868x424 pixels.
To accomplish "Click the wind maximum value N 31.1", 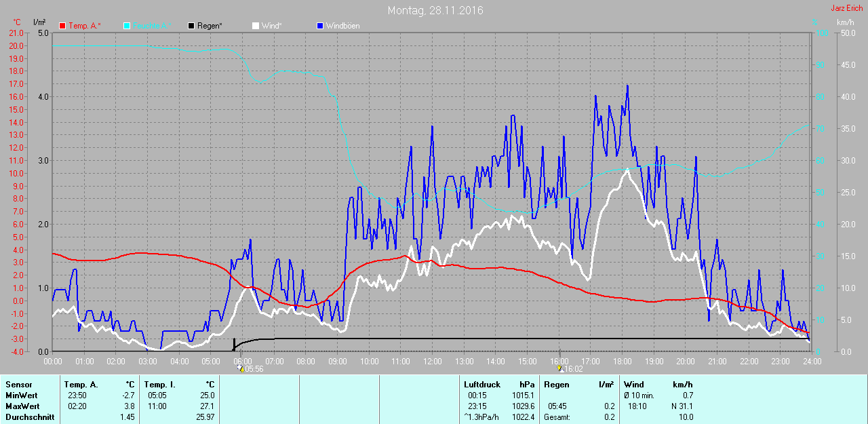I will pyautogui.click(x=682, y=406).
